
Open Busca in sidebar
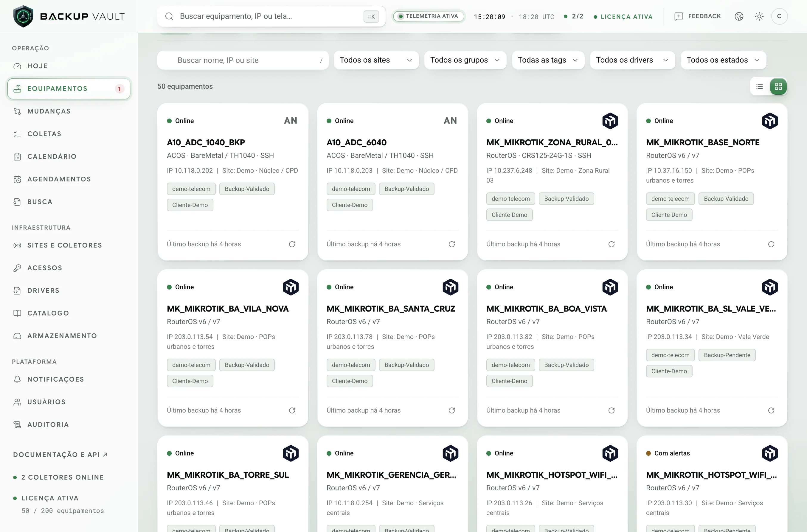69,202
